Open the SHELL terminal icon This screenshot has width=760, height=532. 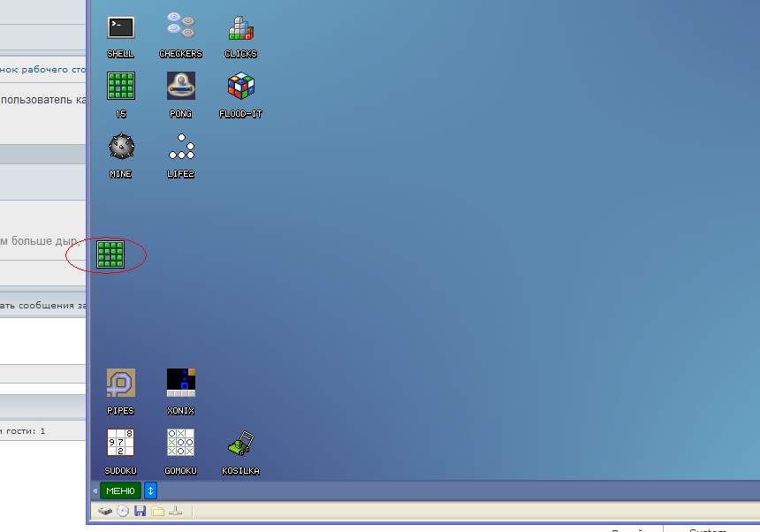coord(121,27)
